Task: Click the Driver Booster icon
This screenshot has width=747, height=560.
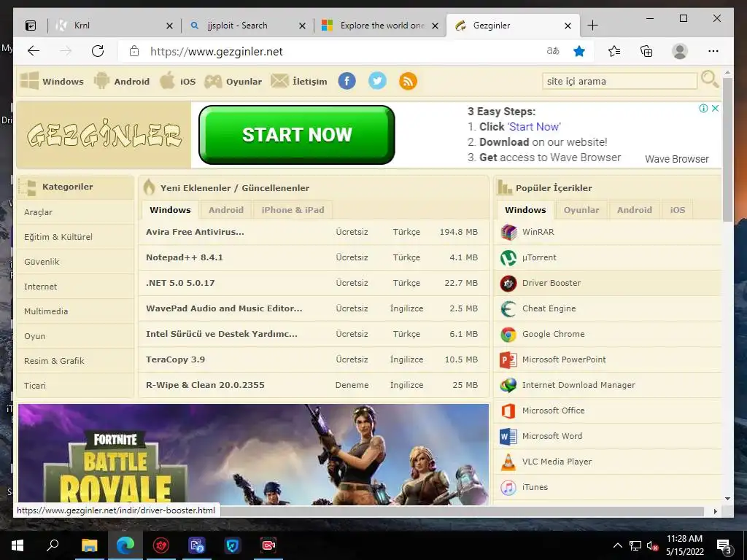Action: click(x=508, y=284)
